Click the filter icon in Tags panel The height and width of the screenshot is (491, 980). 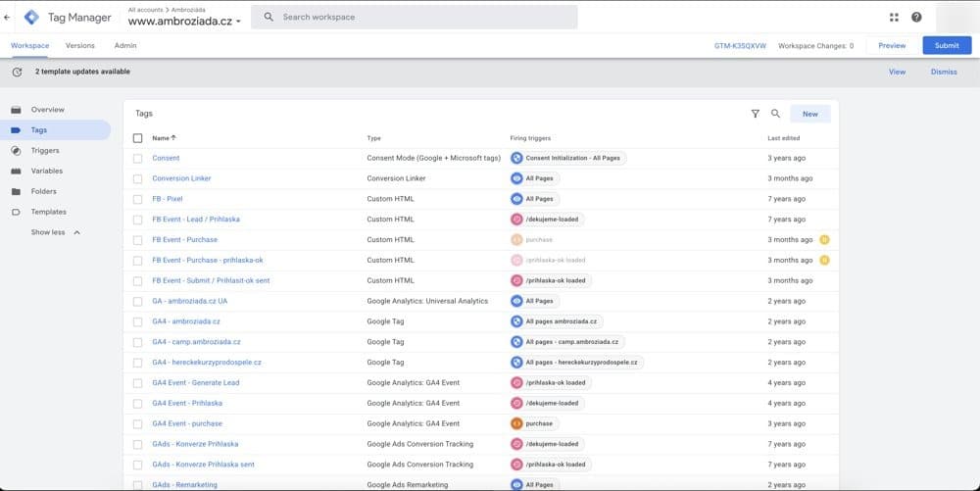[x=755, y=114]
